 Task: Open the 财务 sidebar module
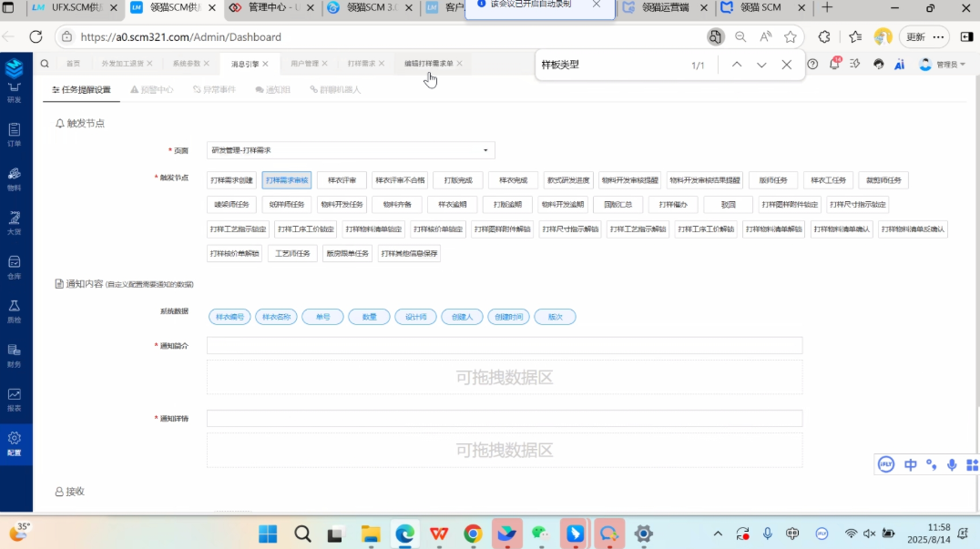(x=14, y=355)
